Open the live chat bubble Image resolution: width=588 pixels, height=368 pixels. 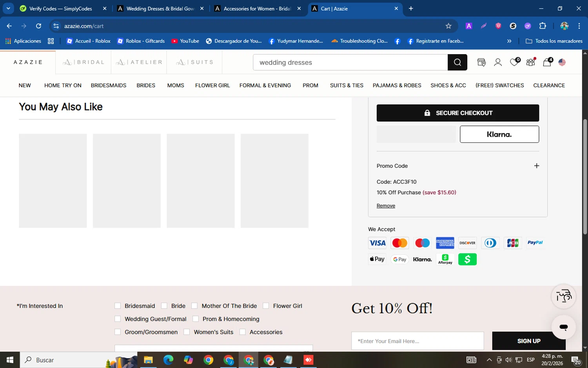(563, 327)
